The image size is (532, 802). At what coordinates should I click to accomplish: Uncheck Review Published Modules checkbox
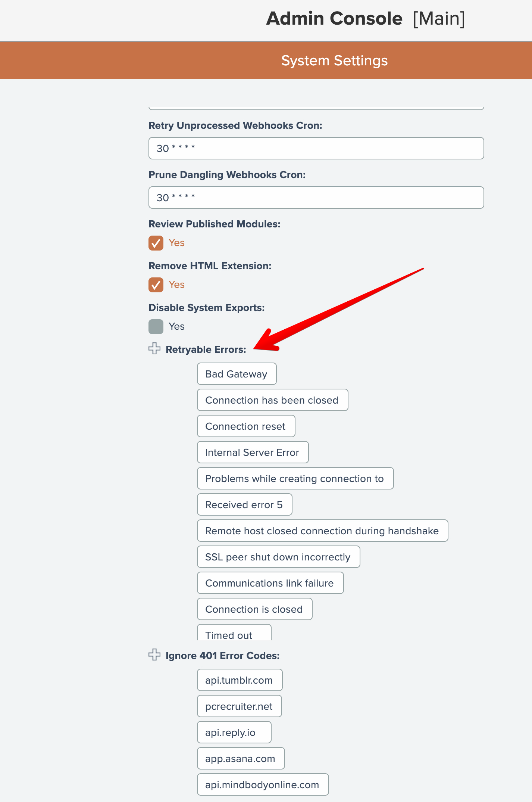coord(156,243)
